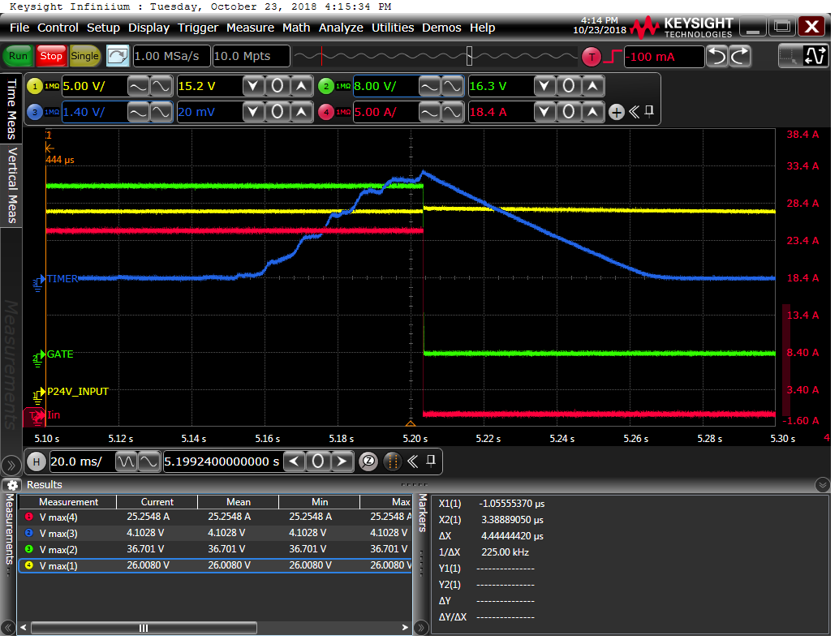Click the horizontal H button
Viewport: 839px width, 644px height.
37,462
